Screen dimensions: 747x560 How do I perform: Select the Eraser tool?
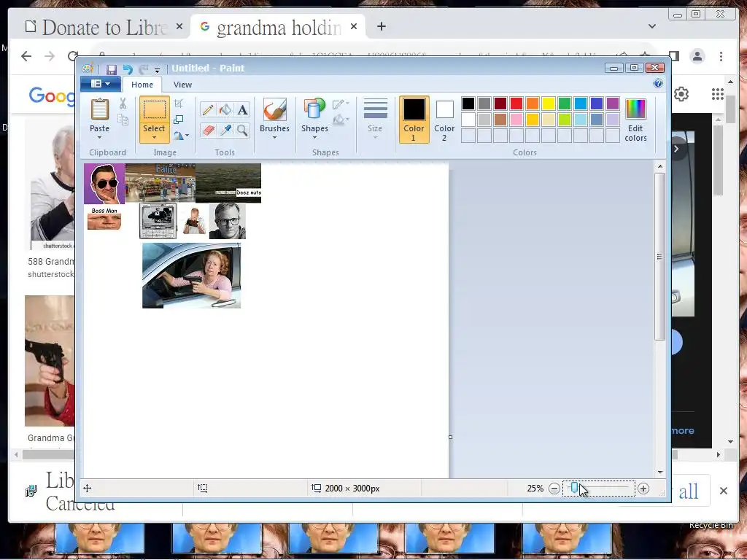pyautogui.click(x=208, y=130)
